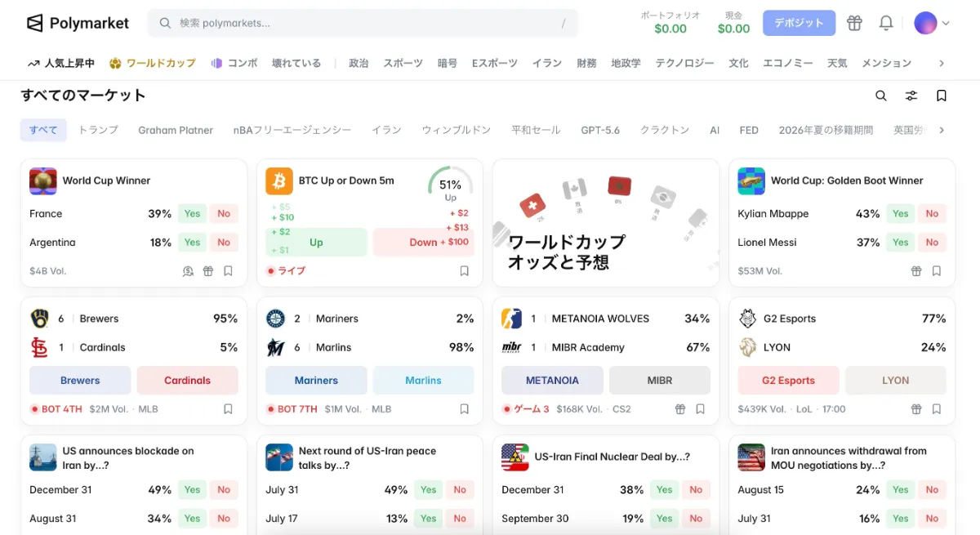Buy Yes on Kylian Mbappe
This screenshot has height=535, width=980.
[901, 214]
